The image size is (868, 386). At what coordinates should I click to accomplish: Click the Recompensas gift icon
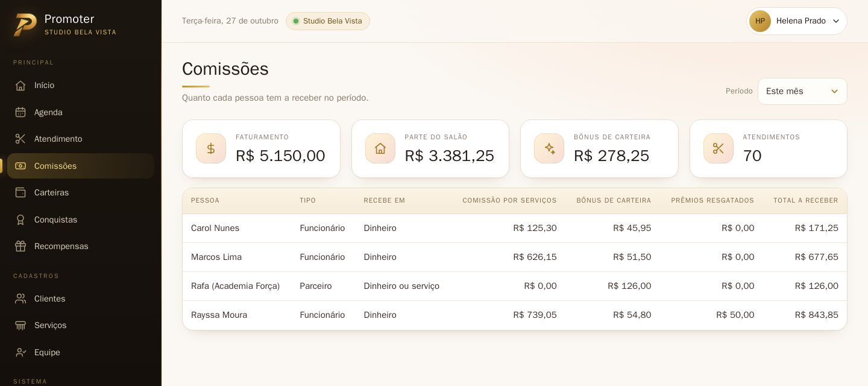pyautogui.click(x=20, y=246)
